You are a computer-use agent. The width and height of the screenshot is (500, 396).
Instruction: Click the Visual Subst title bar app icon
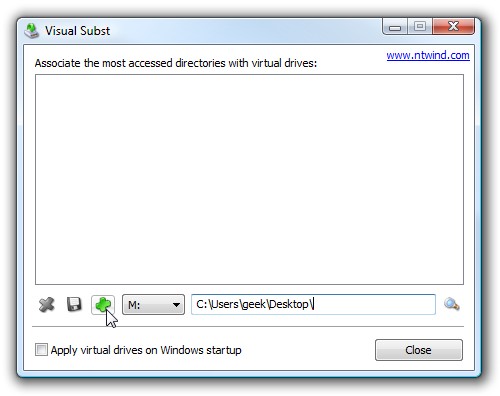click(x=31, y=31)
